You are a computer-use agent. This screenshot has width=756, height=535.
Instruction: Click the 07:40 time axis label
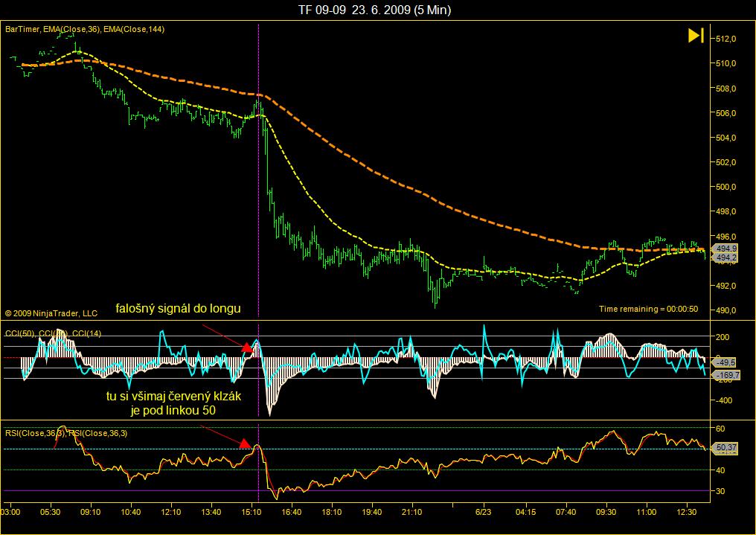click(x=566, y=512)
